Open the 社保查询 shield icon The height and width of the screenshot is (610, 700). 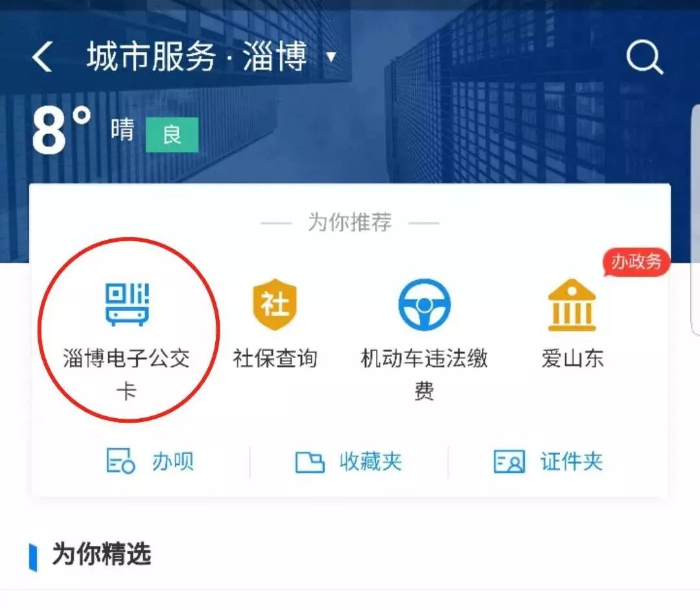pyautogui.click(x=275, y=305)
